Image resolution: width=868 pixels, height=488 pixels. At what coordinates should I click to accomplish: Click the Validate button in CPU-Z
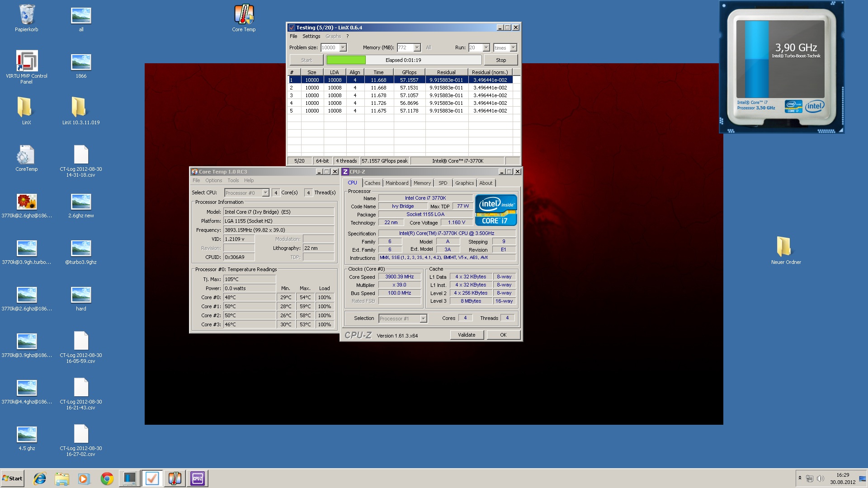point(467,335)
